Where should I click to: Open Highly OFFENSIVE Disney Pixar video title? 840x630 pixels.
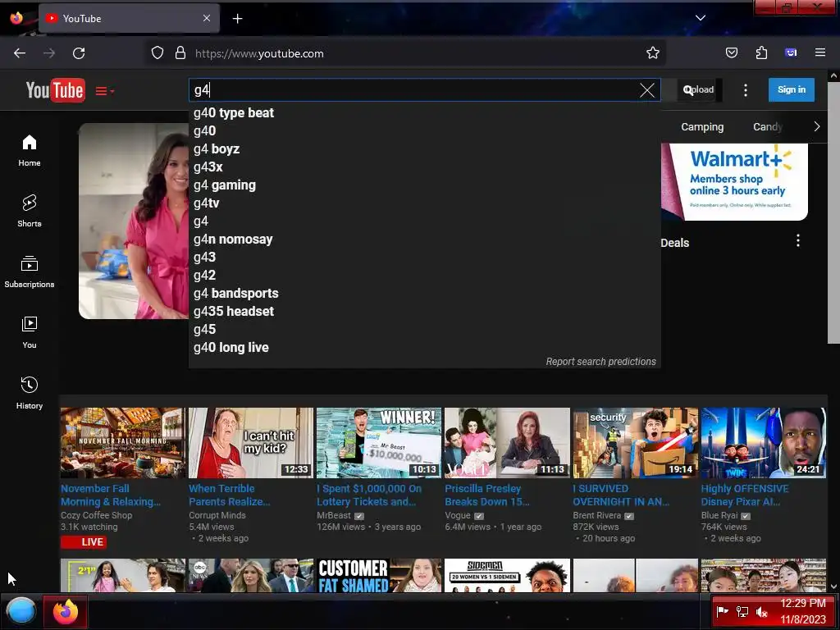(x=745, y=495)
